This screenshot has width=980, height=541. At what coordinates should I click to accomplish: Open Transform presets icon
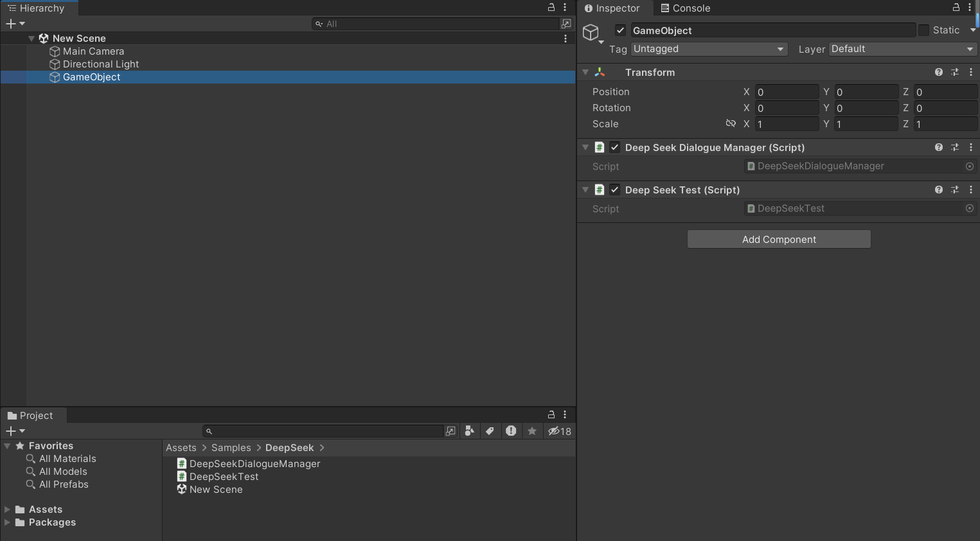pyautogui.click(x=955, y=73)
